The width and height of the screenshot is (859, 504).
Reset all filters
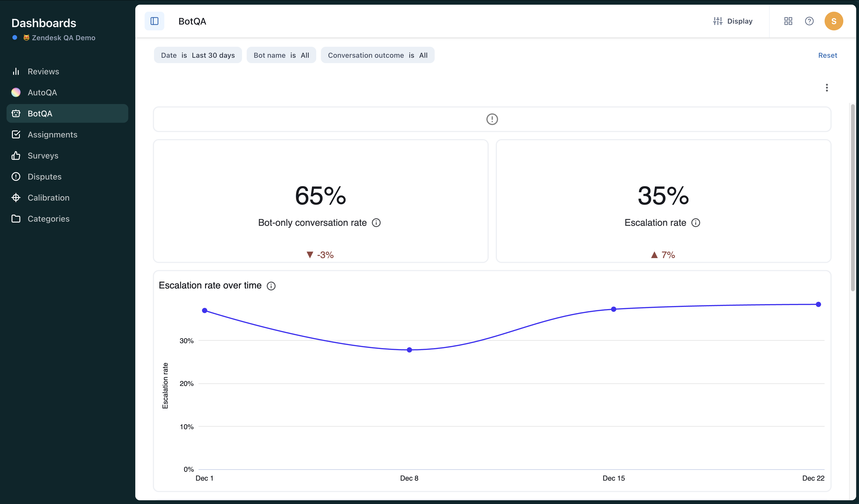tap(827, 55)
